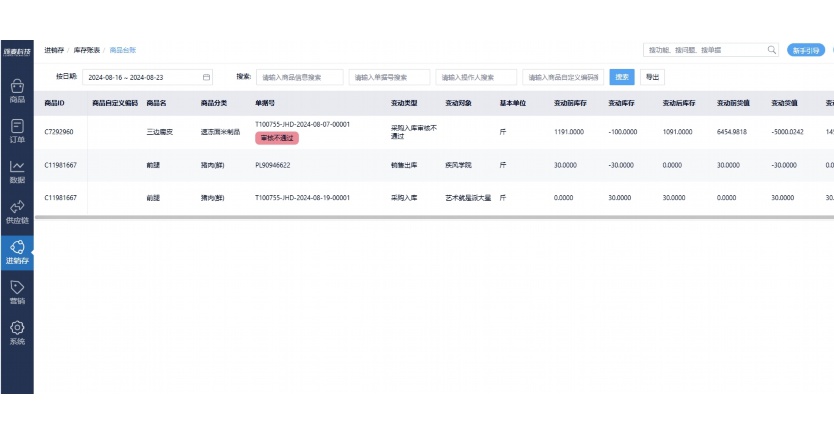Open the 营销 tag sidebar section
The image size is (834, 434).
click(x=17, y=293)
